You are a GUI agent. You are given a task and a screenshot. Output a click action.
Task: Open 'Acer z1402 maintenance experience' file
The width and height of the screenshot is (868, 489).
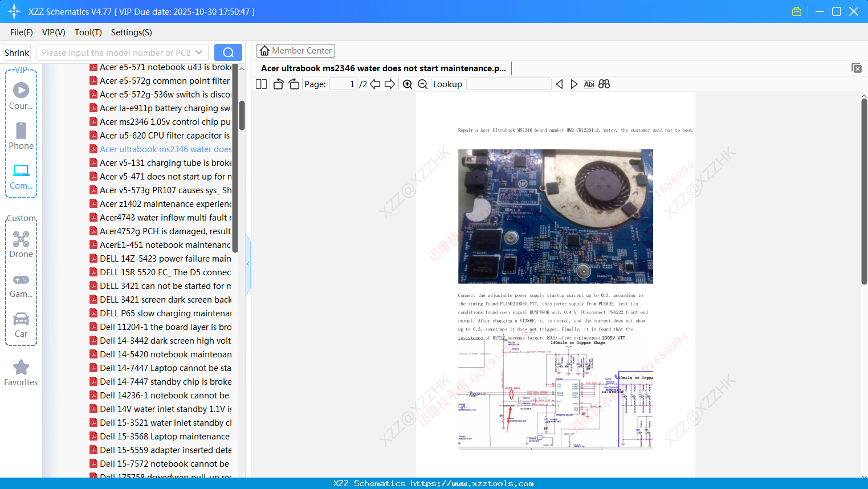161,204
